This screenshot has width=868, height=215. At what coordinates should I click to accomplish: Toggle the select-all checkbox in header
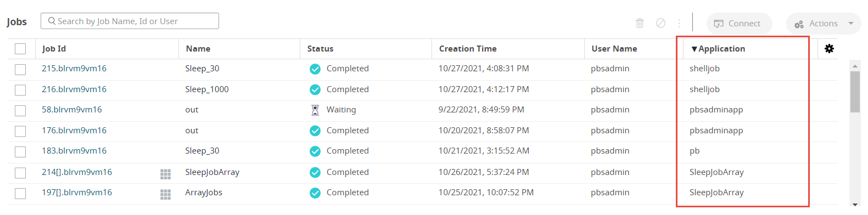click(x=20, y=49)
